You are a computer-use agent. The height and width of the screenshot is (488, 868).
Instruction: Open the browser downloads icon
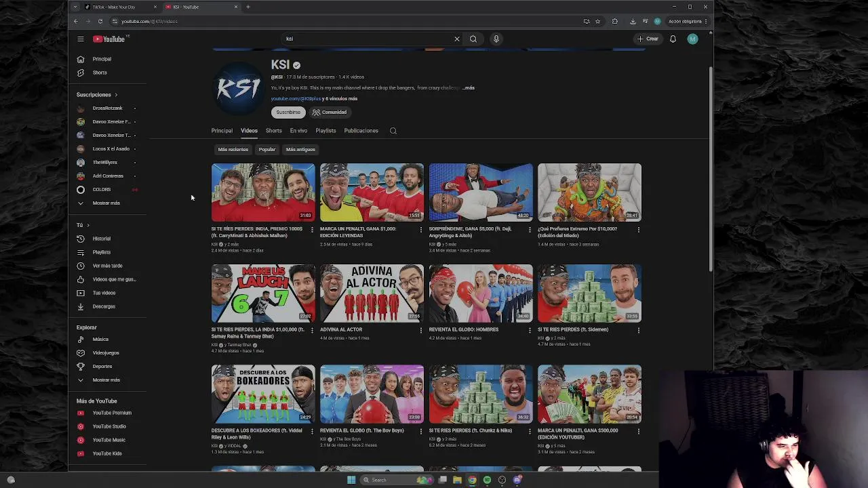[x=633, y=21]
